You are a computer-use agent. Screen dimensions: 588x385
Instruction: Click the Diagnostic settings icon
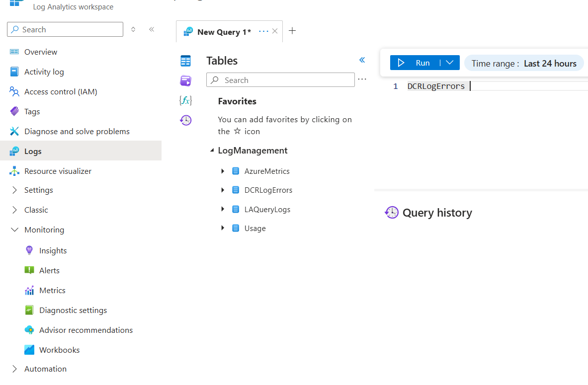click(29, 310)
